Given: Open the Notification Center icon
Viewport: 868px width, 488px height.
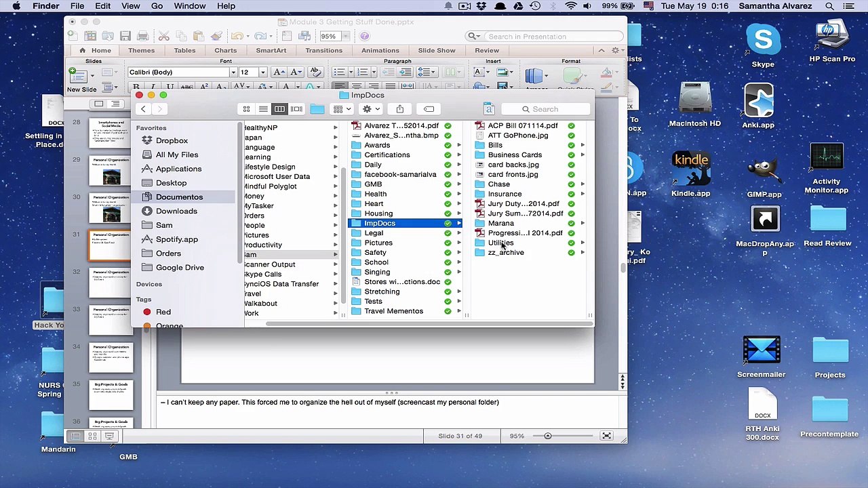Looking at the screenshot, I should pyautogui.click(x=850, y=6).
